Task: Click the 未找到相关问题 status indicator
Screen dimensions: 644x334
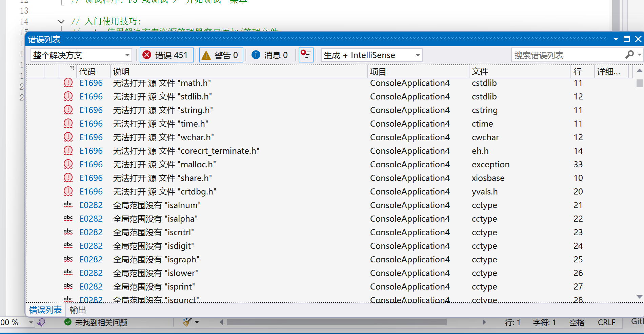Action: pos(96,322)
